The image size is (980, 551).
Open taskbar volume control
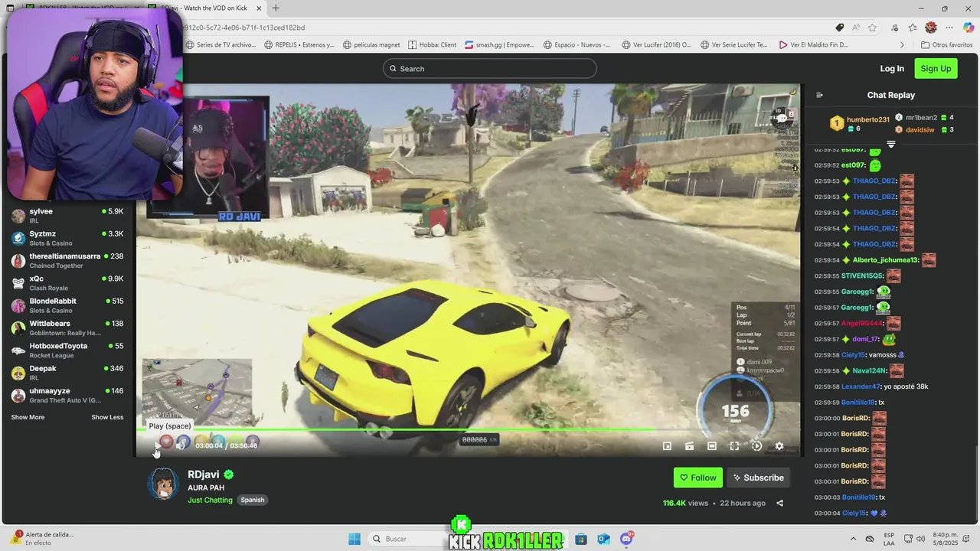[920, 539]
